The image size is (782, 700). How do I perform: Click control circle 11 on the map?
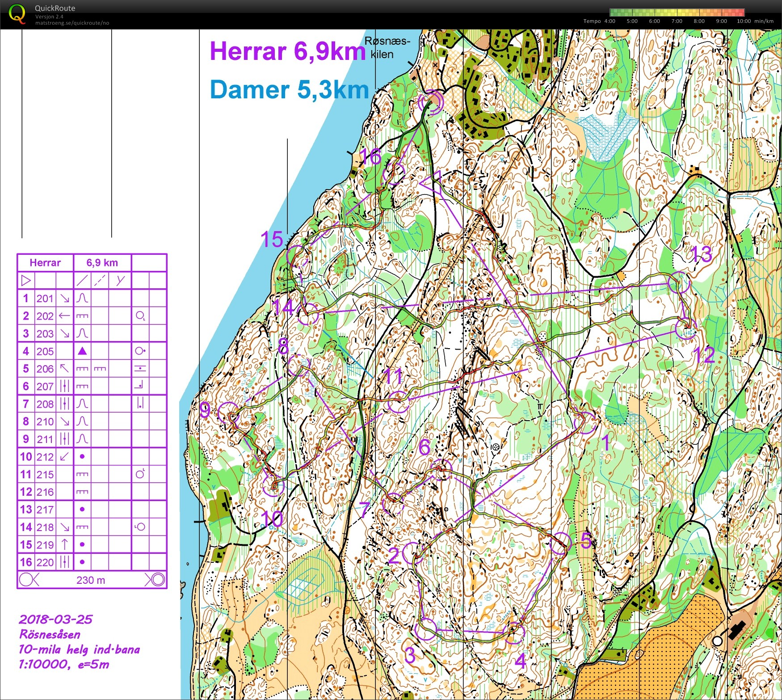coord(398,402)
